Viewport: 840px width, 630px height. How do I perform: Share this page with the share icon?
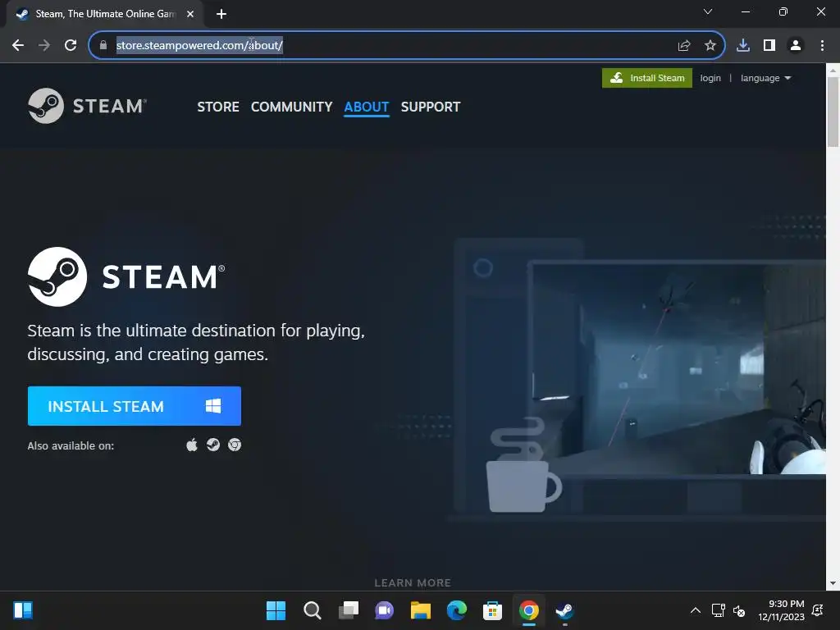[x=684, y=46]
